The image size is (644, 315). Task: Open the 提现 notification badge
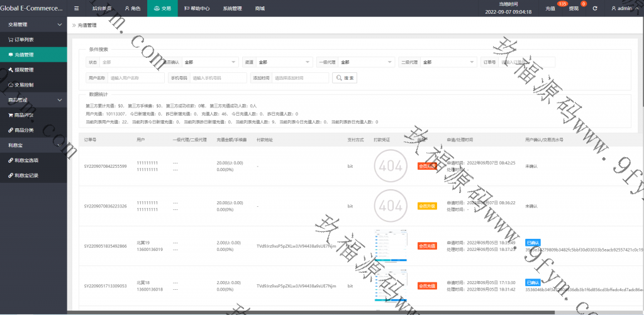[574, 9]
